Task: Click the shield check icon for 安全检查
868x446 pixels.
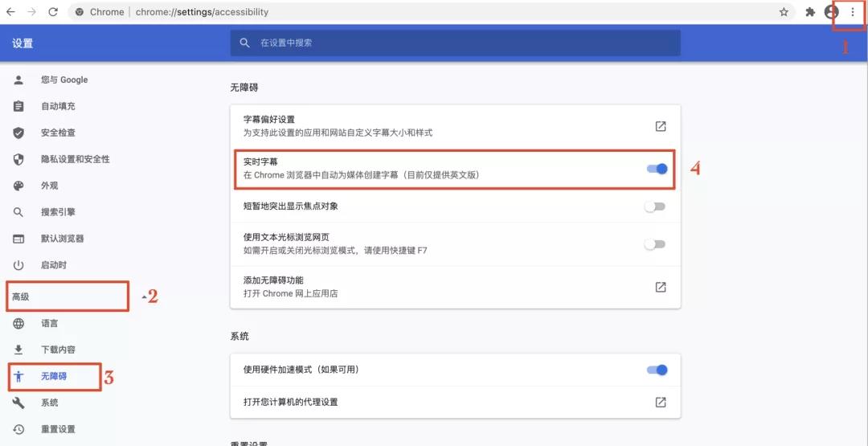Action: pyautogui.click(x=18, y=133)
